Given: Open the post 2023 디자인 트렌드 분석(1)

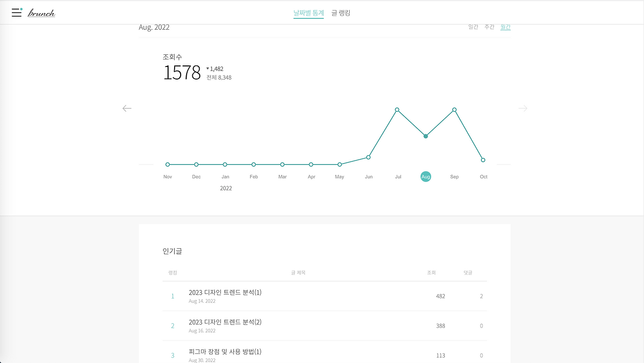Looking at the screenshot, I should pyautogui.click(x=224, y=292).
